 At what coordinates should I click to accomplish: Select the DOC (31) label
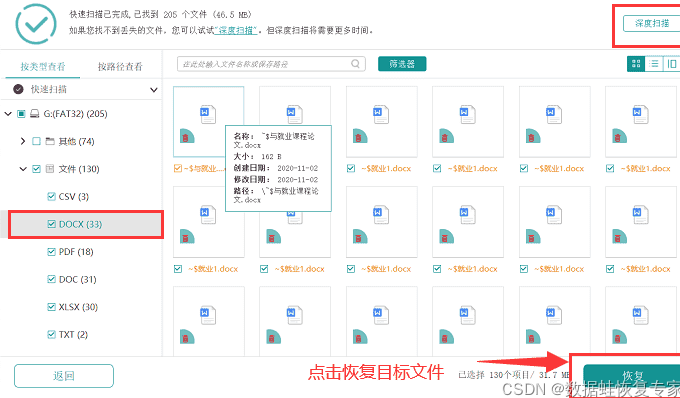click(x=78, y=279)
